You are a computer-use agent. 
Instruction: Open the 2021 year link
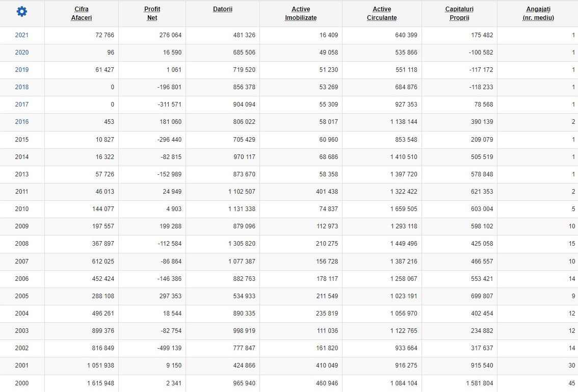click(22, 35)
